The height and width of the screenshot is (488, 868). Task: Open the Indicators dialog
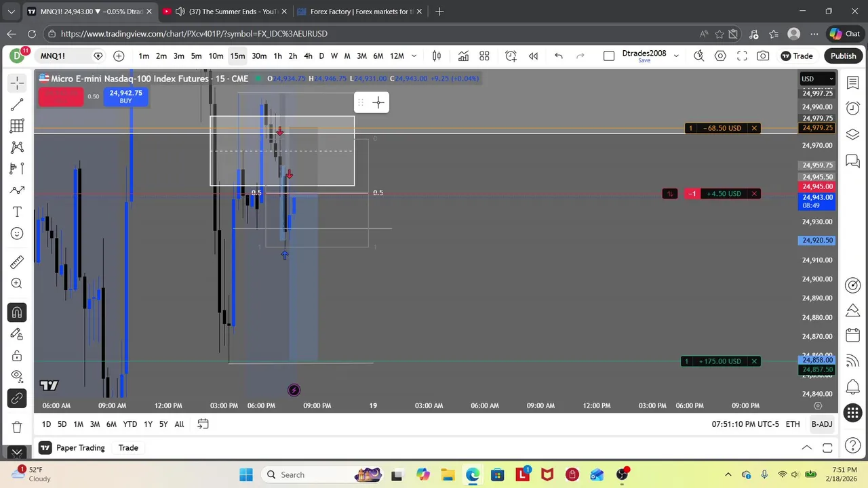[463, 56]
